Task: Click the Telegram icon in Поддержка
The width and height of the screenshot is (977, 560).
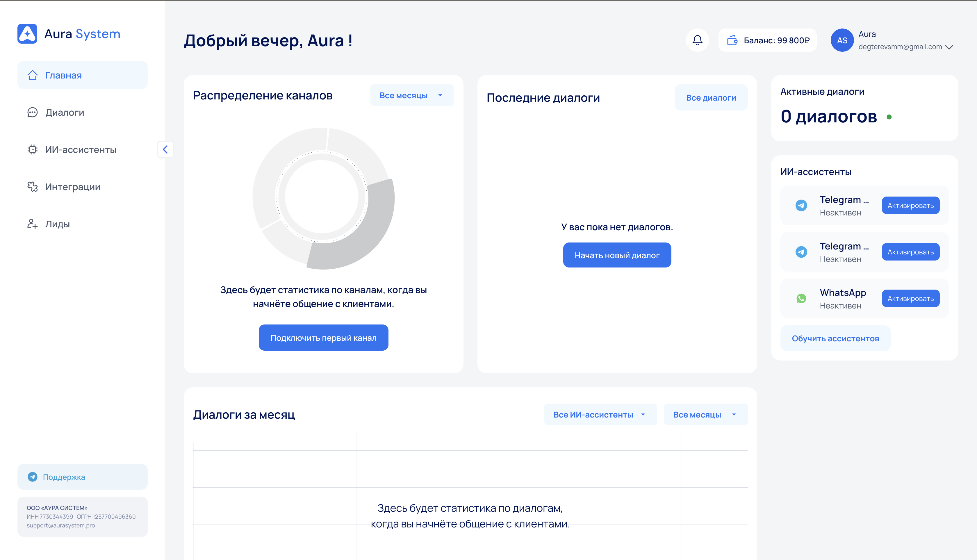Action: pyautogui.click(x=33, y=477)
